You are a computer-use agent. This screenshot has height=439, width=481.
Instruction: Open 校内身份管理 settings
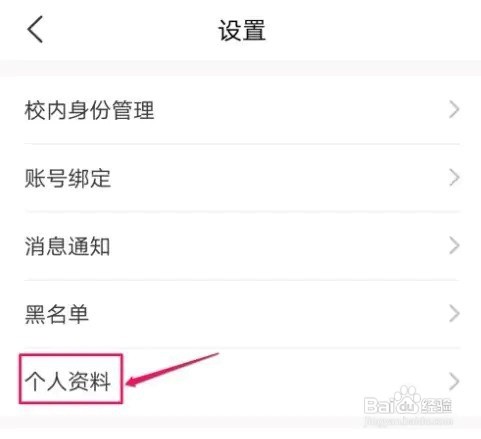point(242,110)
